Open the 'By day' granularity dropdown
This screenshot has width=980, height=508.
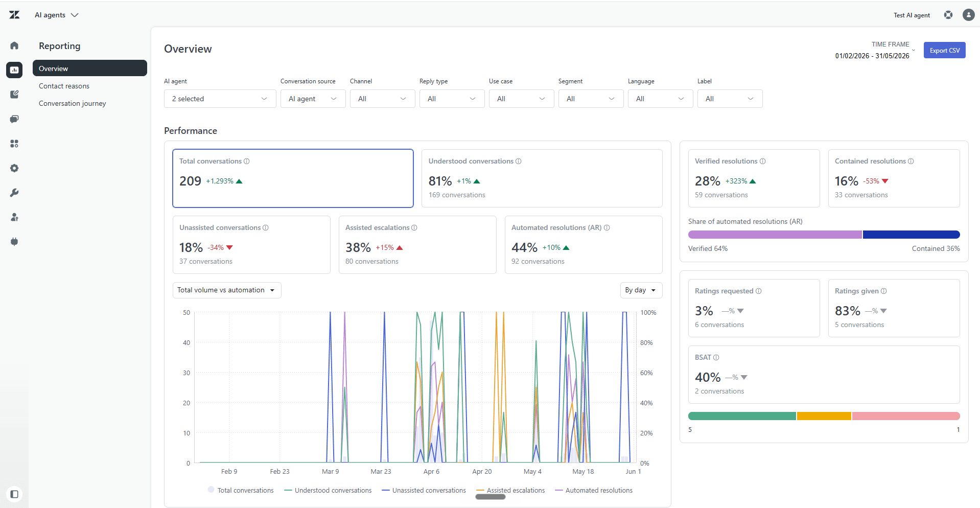tap(641, 290)
